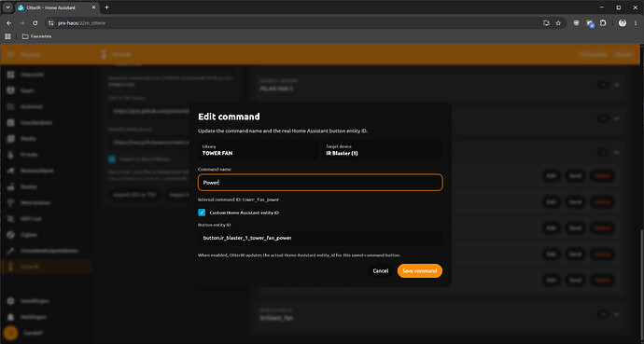The width and height of the screenshot is (644, 344).
Task: Click the Save command button
Action: (x=420, y=270)
